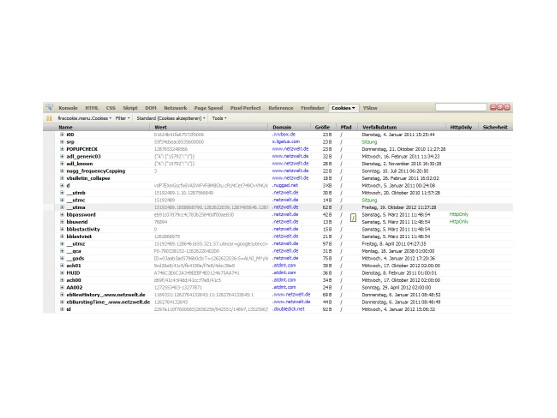Image resolution: width=557 pixels, height=418 pixels.
Task: Expand the __gads cookie row
Action: 62,258
